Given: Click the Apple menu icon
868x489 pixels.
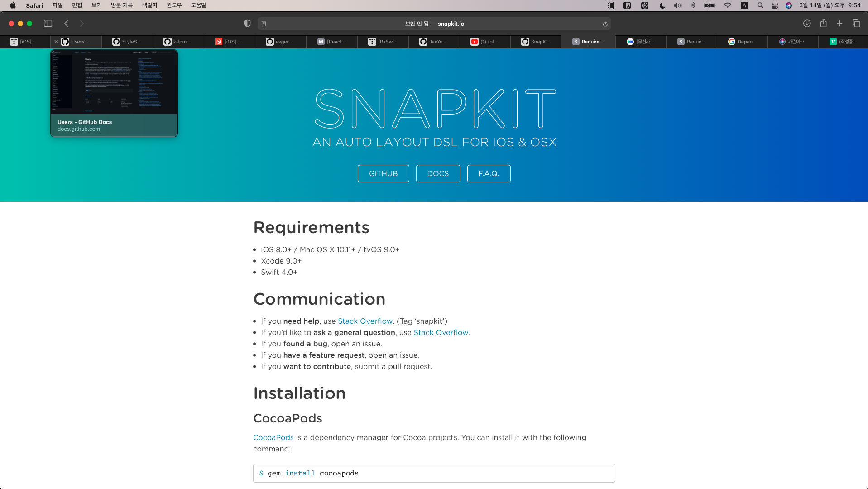Looking at the screenshot, I should click(12, 5).
